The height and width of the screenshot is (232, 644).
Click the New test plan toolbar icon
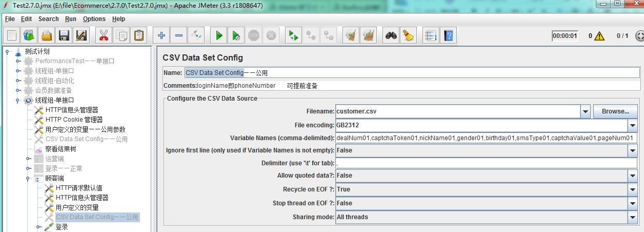[x=12, y=36]
